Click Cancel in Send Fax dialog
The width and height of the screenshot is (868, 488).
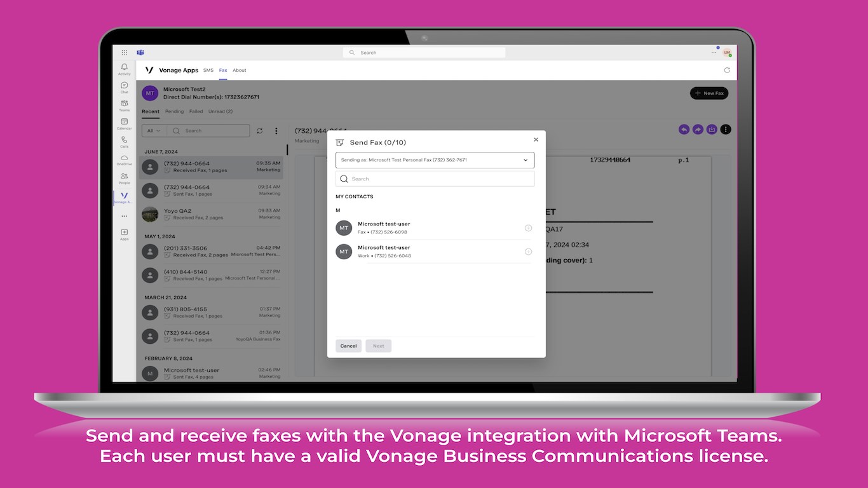[348, 346]
